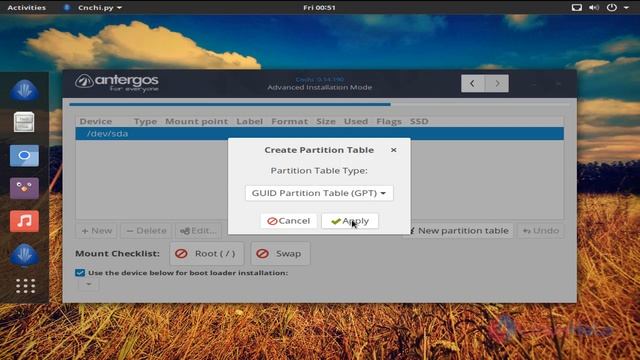Close the Create Partition Table dialog

[393, 150]
